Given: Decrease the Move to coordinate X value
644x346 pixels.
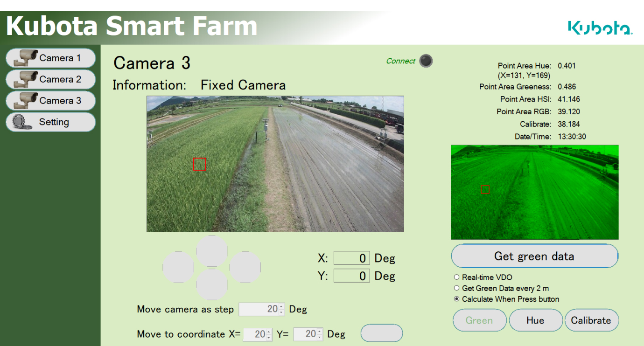Looking at the screenshot, I should pyautogui.click(x=269, y=337).
